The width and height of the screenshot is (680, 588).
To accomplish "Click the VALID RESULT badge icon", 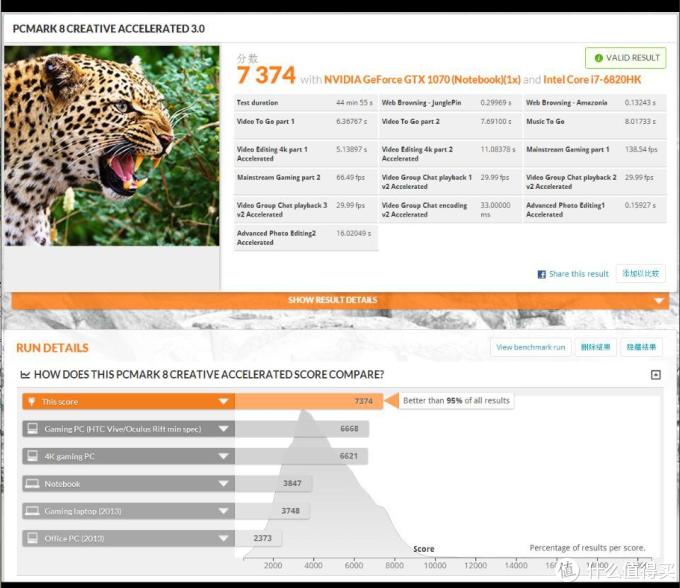I will pyautogui.click(x=598, y=58).
